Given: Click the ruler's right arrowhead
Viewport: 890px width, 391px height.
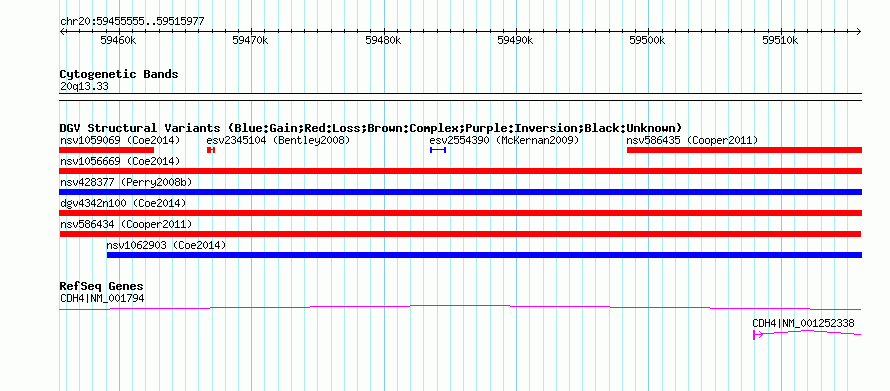Looking at the screenshot, I should click(859, 31).
